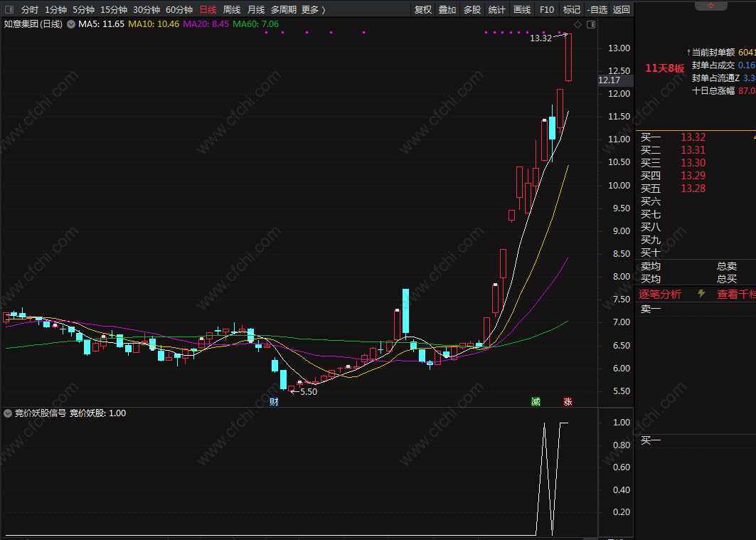Click the 买四 price 13.29

[x=693, y=176]
